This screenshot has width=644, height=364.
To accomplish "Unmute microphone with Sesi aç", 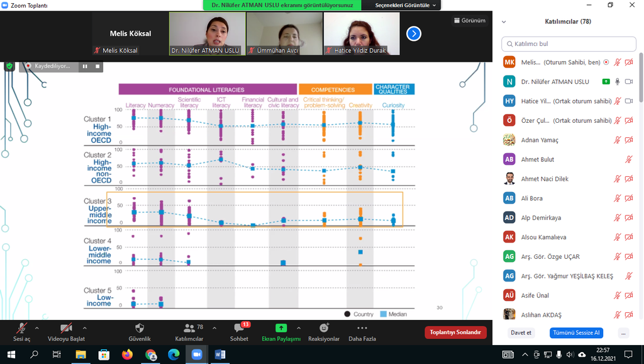I will [x=22, y=328].
